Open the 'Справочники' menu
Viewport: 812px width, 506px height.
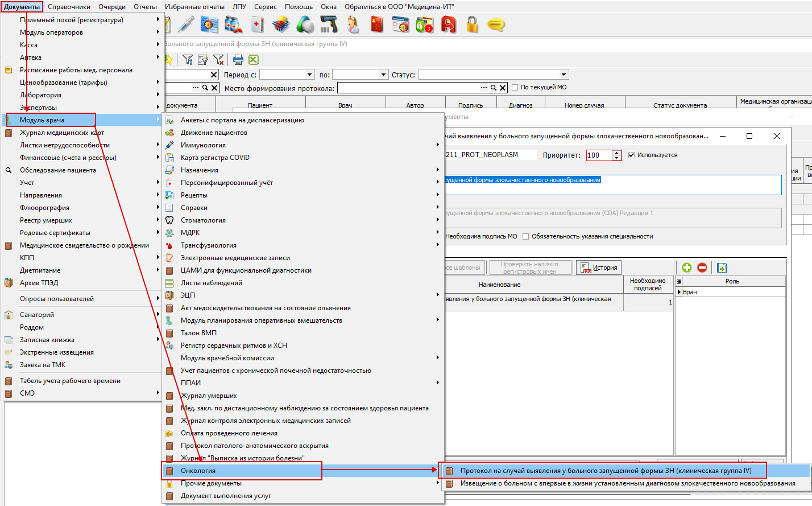(x=69, y=7)
